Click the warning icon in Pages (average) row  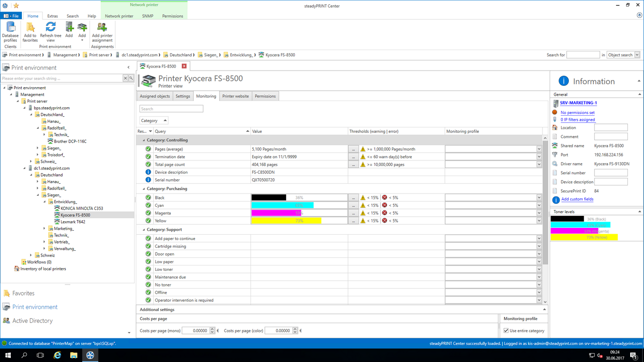(x=363, y=149)
